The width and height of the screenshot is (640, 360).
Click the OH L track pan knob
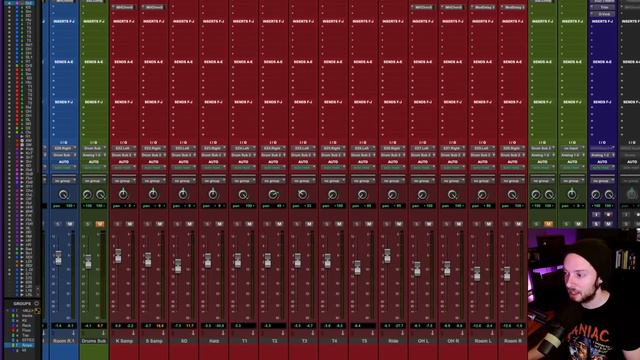(x=422, y=195)
